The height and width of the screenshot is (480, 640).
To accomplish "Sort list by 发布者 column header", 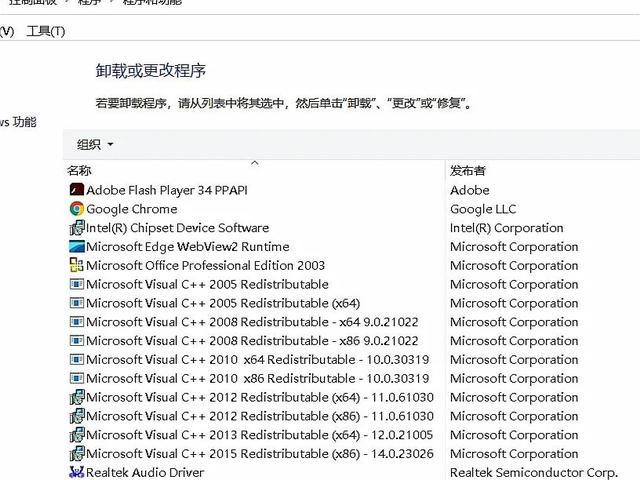I will tap(468, 170).
